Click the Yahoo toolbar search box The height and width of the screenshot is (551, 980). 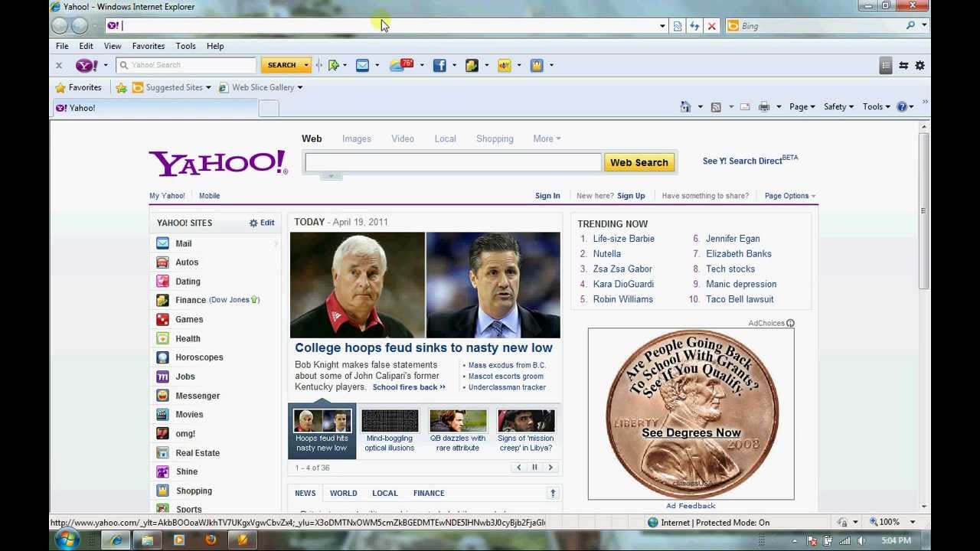point(186,65)
